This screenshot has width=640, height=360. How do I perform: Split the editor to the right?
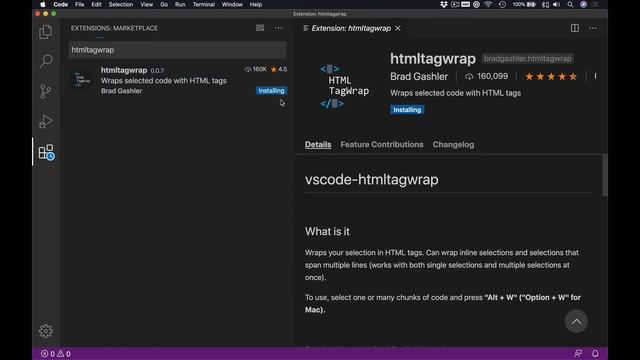(x=575, y=28)
